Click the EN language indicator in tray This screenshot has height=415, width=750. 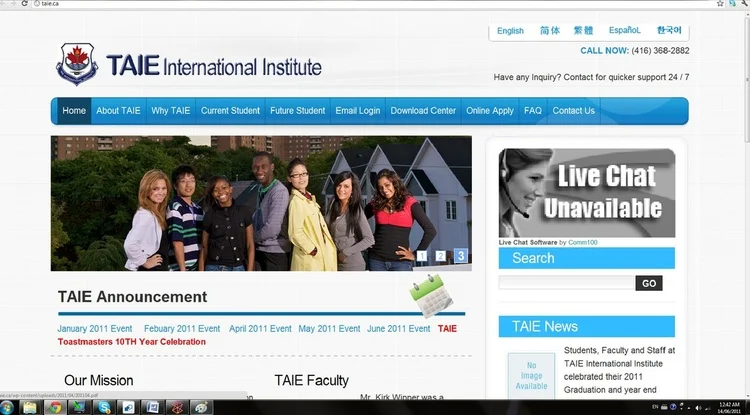coord(655,407)
